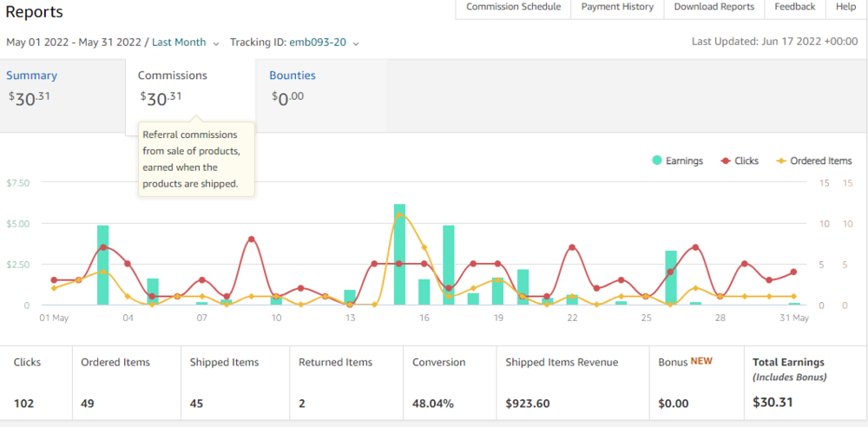Click the Clicks data point on 31 May
868x427 pixels.
pyautogui.click(x=794, y=272)
